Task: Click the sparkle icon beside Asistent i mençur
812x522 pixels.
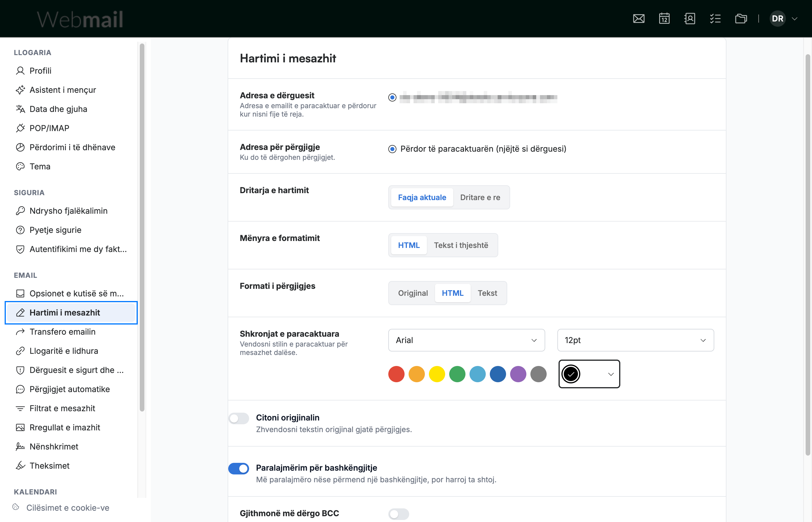Action: tap(20, 90)
